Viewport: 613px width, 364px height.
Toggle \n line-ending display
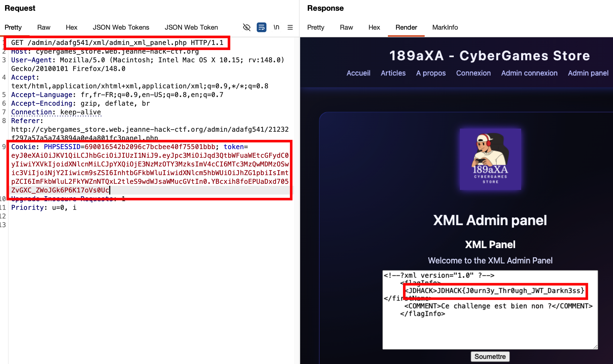click(x=276, y=27)
